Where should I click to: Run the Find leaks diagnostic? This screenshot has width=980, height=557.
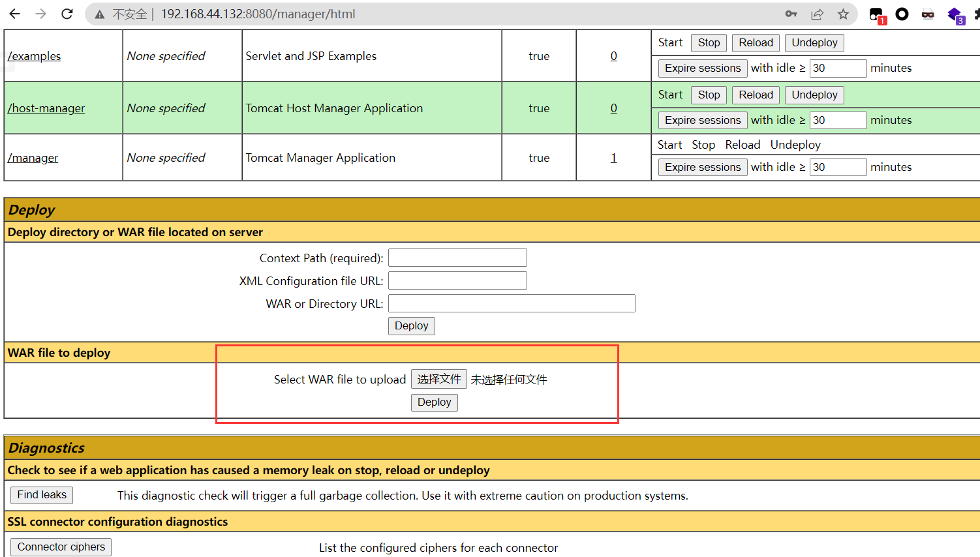(42, 495)
